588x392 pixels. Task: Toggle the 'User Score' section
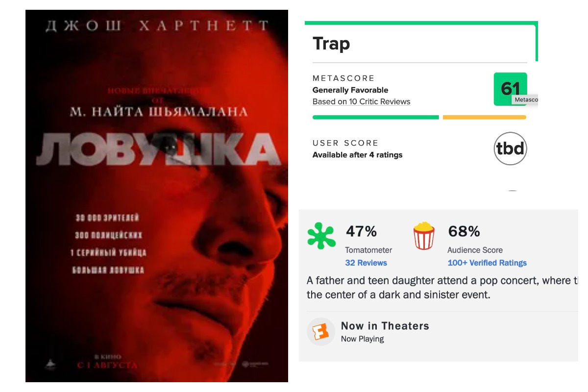coord(345,143)
